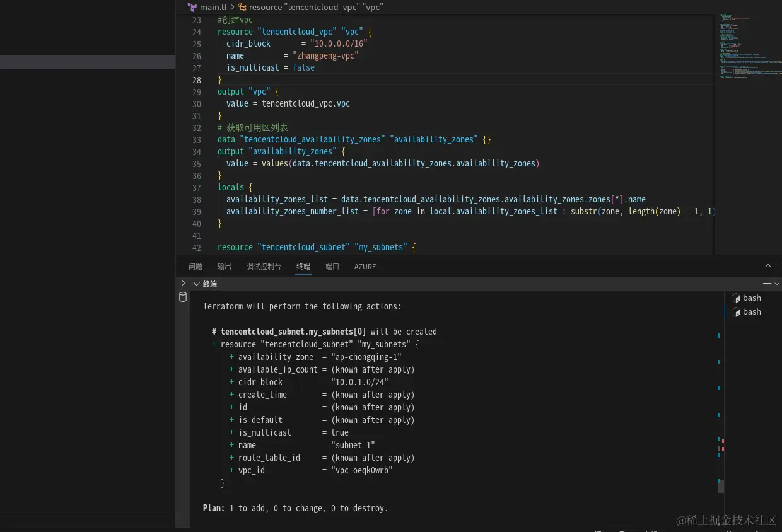This screenshot has width=782, height=532.
Task: Click the create_time (known after apply) line
Action: pyautogui.click(x=322, y=395)
